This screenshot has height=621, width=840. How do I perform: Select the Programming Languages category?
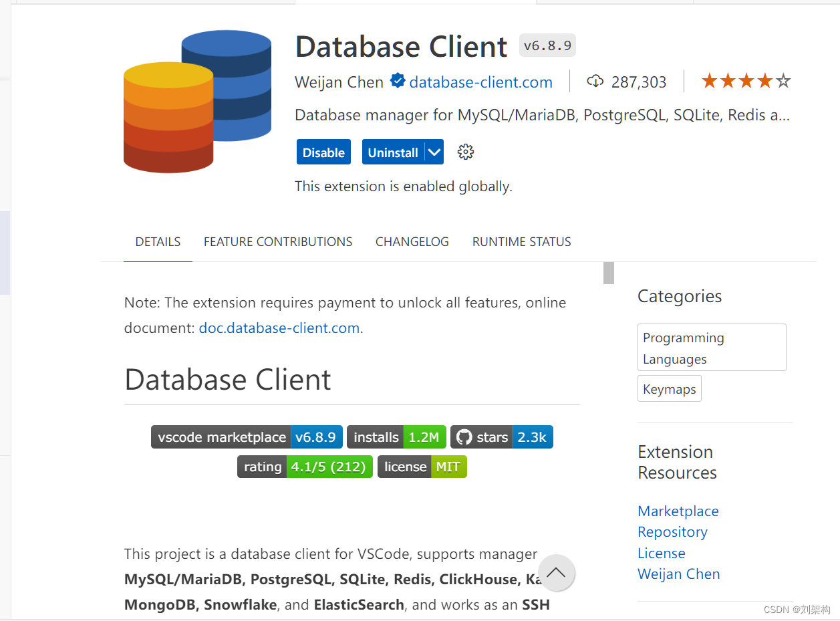click(x=712, y=348)
